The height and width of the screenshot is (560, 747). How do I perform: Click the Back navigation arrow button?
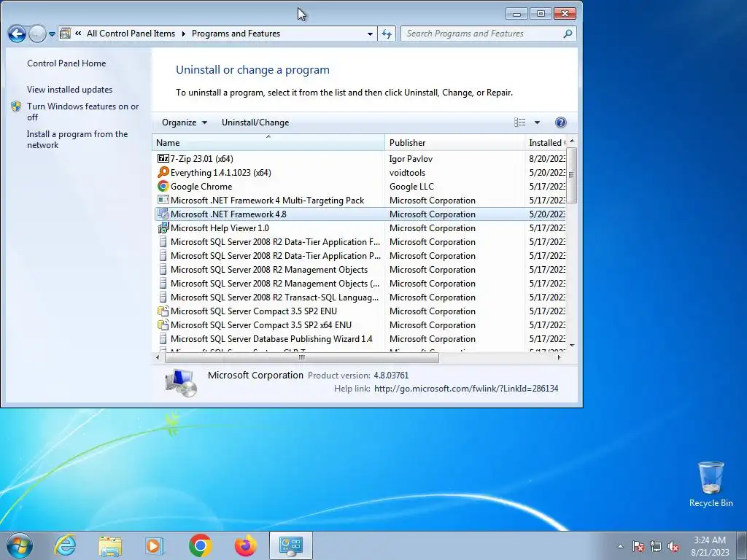(x=17, y=34)
